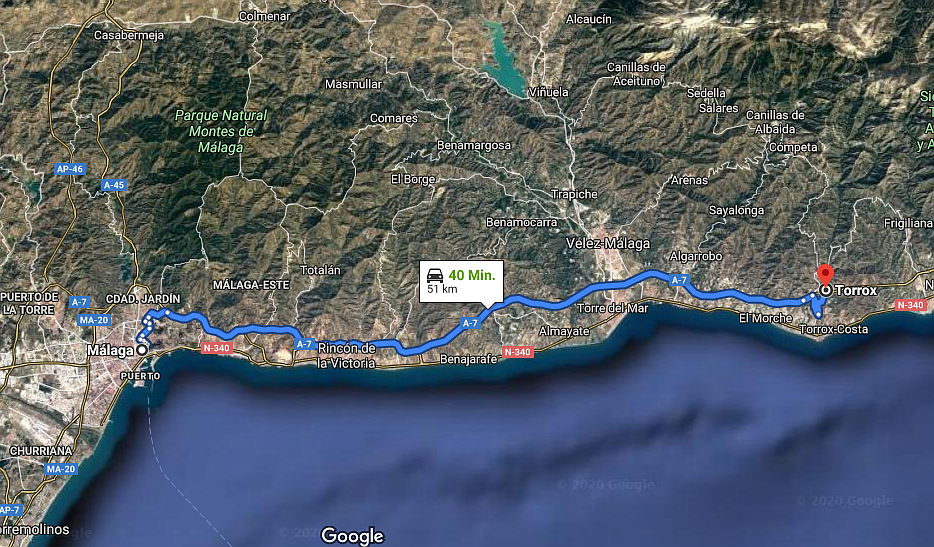Click the MA-20 shield near Málaga
The height and width of the screenshot is (547, 934).
[94, 320]
